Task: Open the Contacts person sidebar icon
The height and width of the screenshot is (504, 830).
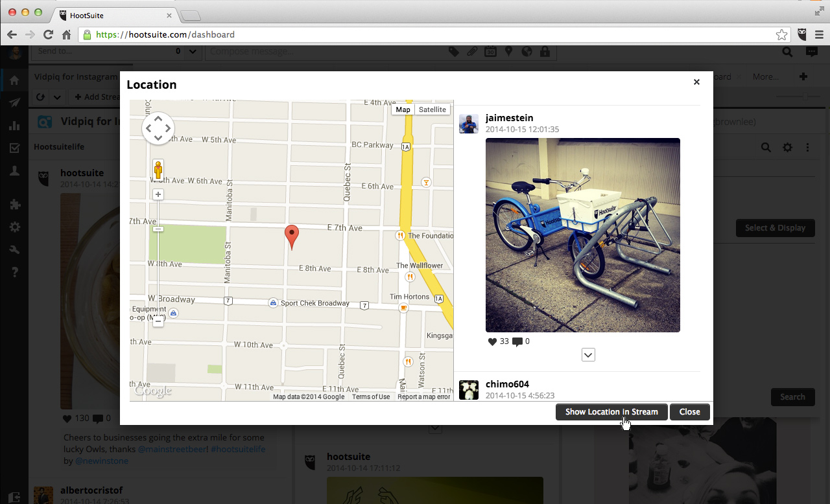Action: (x=14, y=170)
